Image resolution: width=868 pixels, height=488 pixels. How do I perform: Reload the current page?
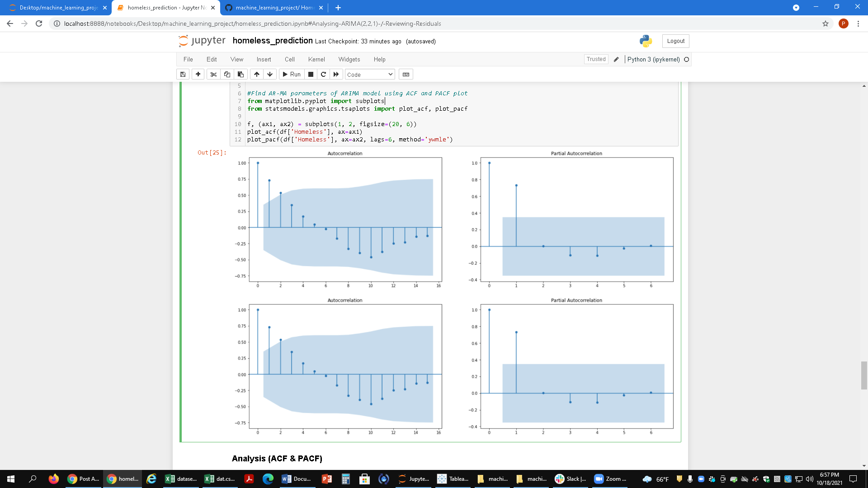coord(39,23)
